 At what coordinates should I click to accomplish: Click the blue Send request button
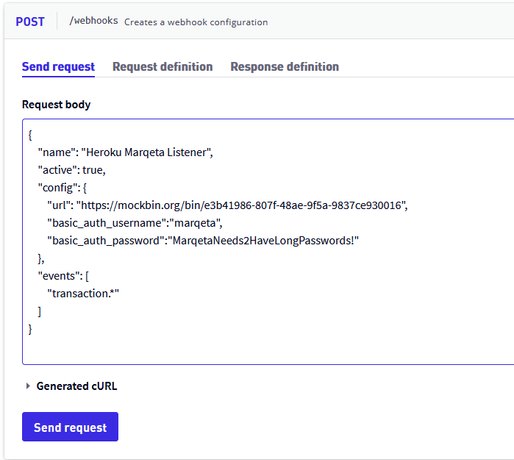pos(70,427)
